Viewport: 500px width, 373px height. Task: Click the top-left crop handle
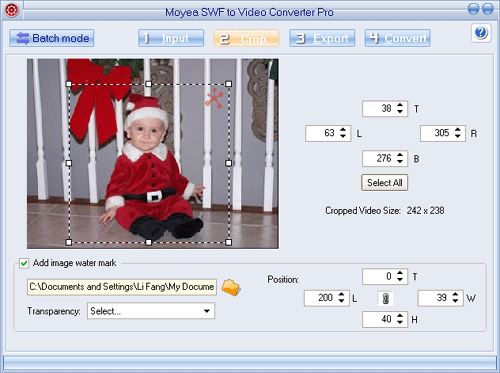click(69, 84)
